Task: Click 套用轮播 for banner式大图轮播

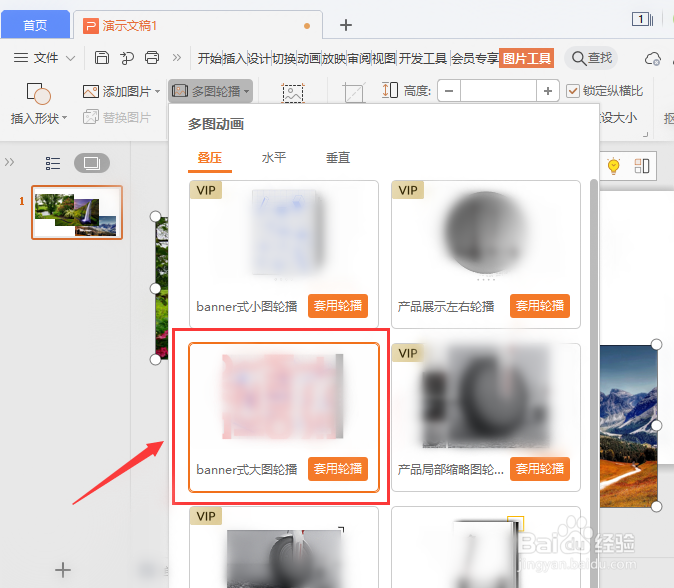Action: 338,469
